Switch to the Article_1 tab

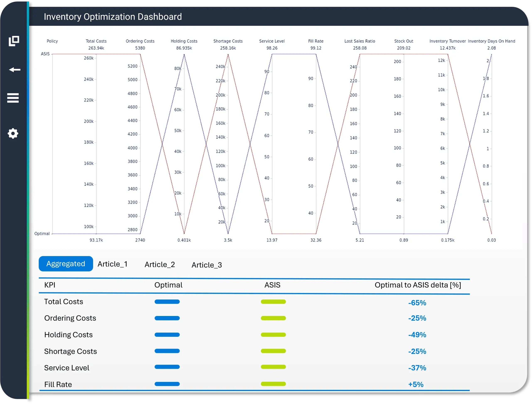pos(112,264)
